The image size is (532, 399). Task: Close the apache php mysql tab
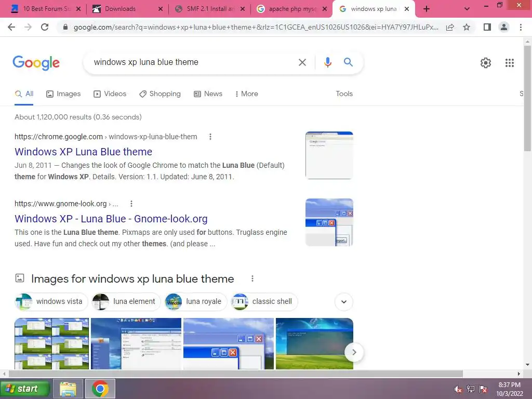325,9
